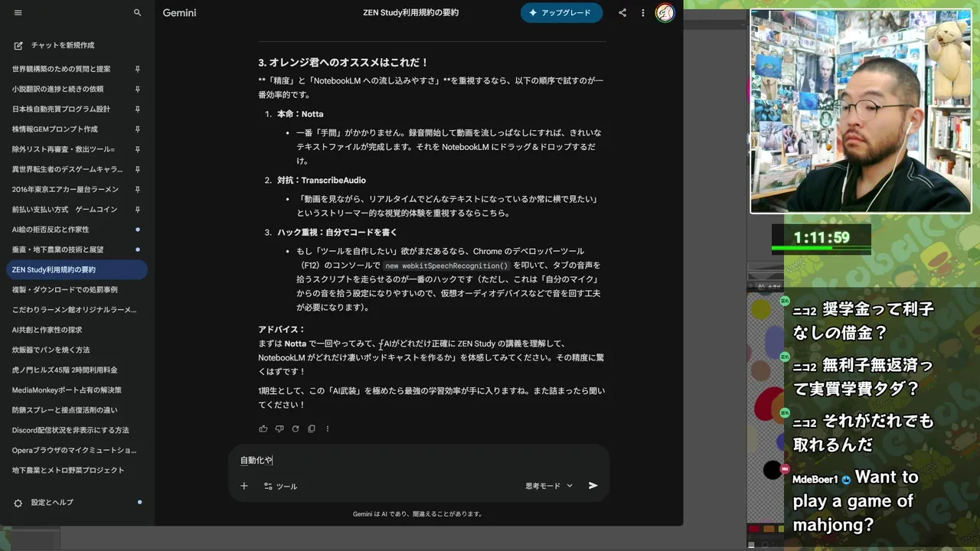Open chat AI絵の拒否反応と作家性
980x551 pixels.
point(51,230)
